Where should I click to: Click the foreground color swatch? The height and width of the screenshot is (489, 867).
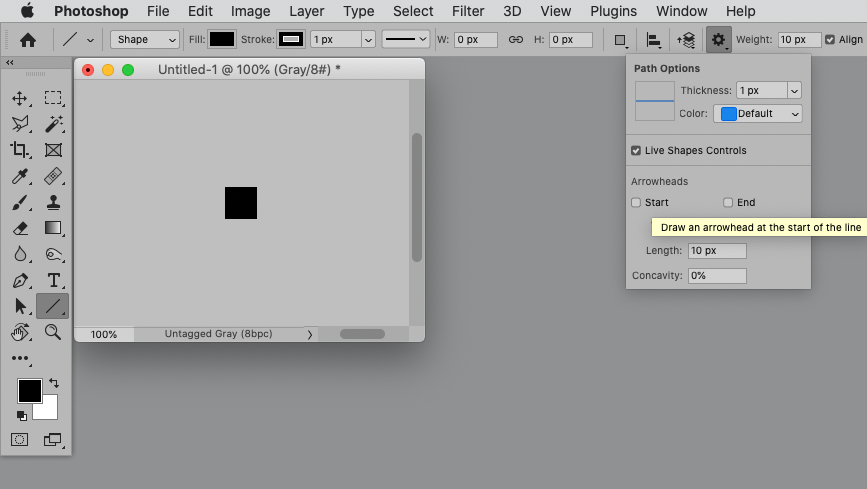click(x=30, y=391)
